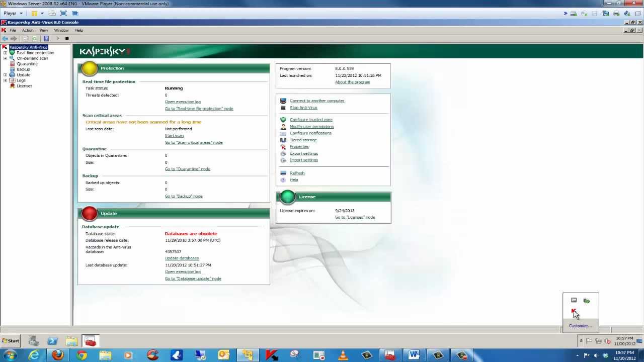Click the green License status indicator
644x362 pixels.
[288, 197]
